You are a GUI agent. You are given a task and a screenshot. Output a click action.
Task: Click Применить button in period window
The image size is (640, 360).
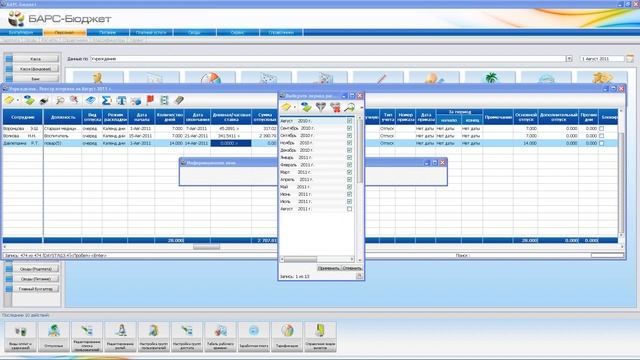pos(329,268)
